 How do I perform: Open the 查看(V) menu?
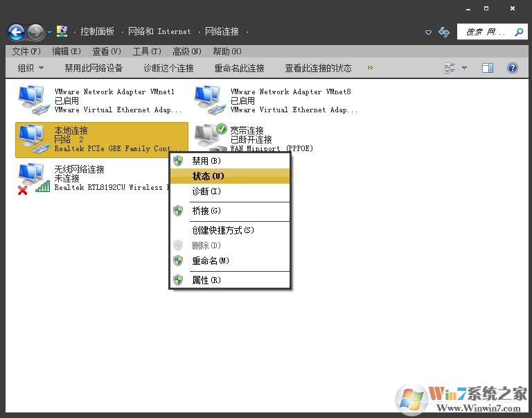[x=107, y=51]
